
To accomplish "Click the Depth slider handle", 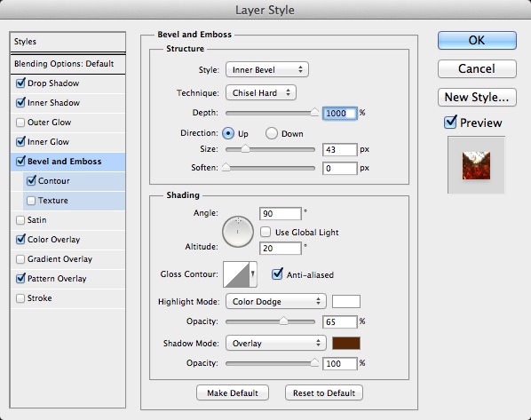I will click(314, 112).
